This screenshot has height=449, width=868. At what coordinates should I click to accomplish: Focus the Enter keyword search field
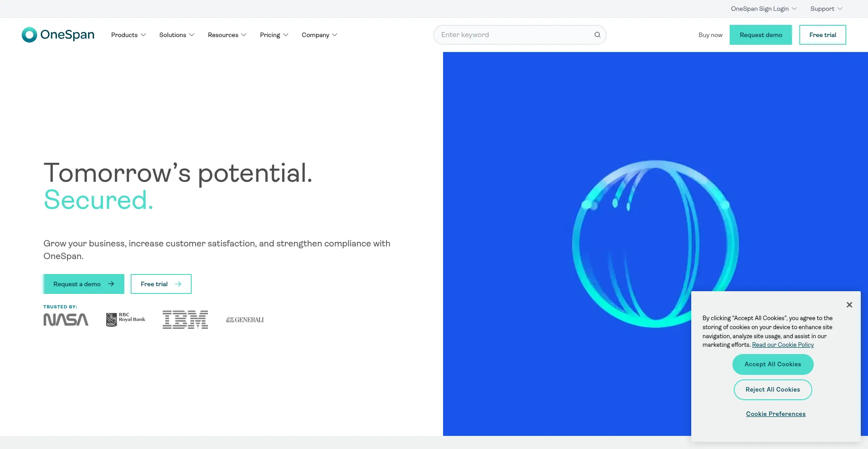click(x=515, y=35)
